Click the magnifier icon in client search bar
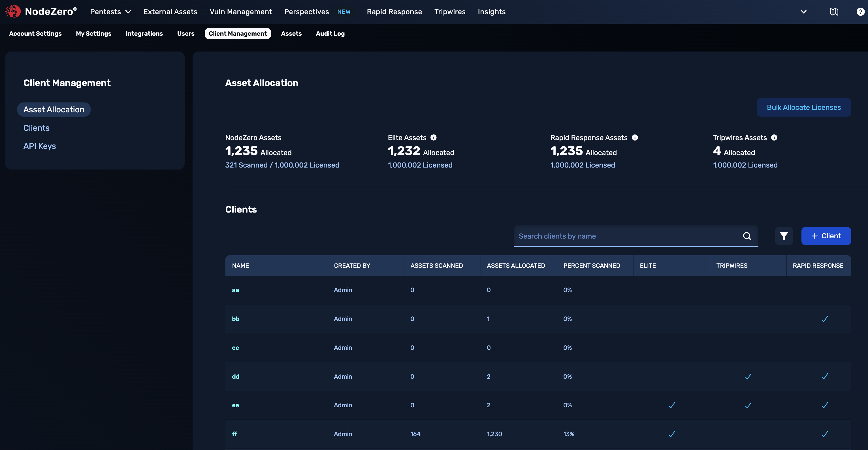The width and height of the screenshot is (868, 450). click(x=747, y=236)
